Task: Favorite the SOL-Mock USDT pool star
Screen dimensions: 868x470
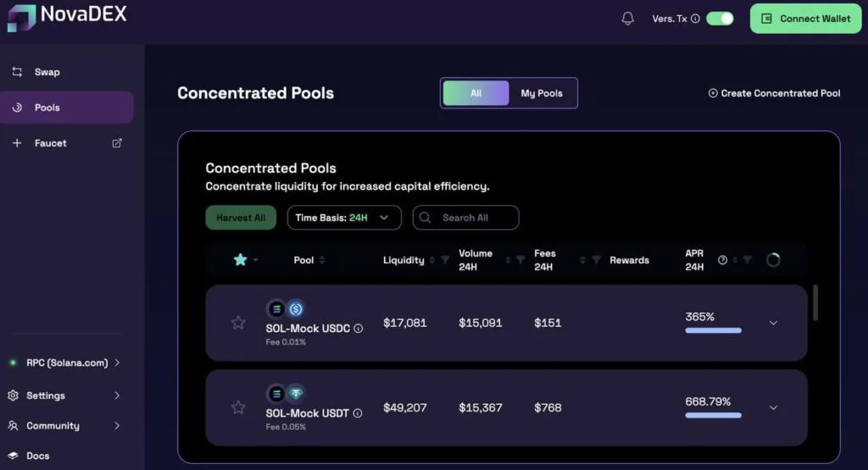Action: [238, 407]
